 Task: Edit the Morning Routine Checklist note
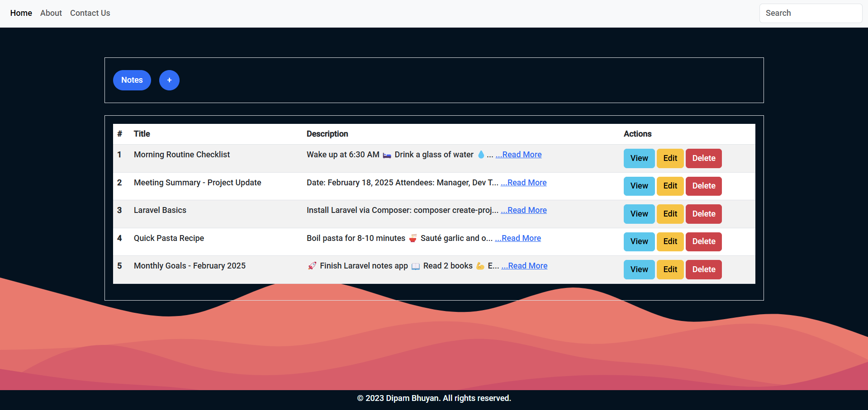point(670,158)
